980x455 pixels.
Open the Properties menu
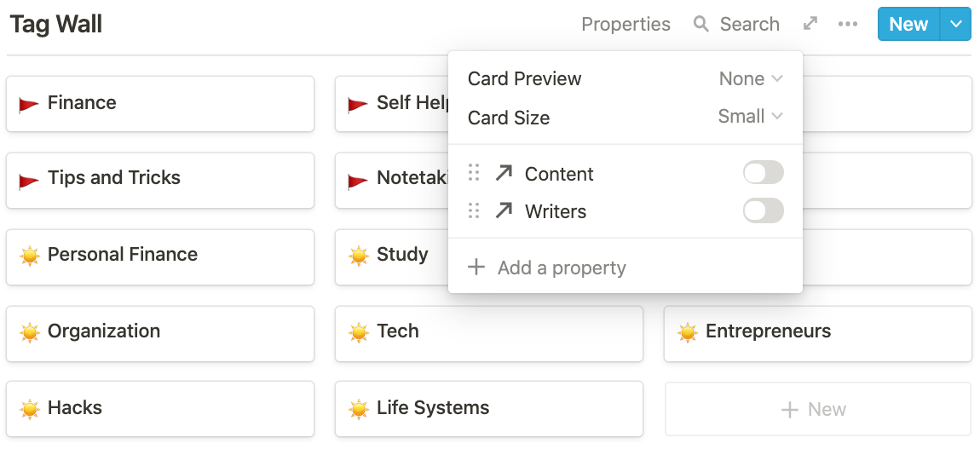(x=625, y=24)
